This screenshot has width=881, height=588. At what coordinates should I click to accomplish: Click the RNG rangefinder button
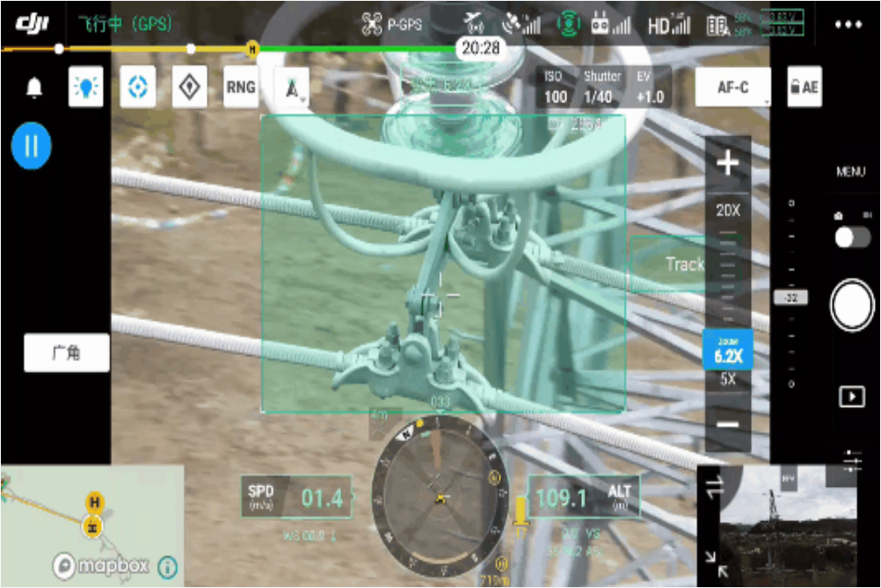tap(241, 87)
